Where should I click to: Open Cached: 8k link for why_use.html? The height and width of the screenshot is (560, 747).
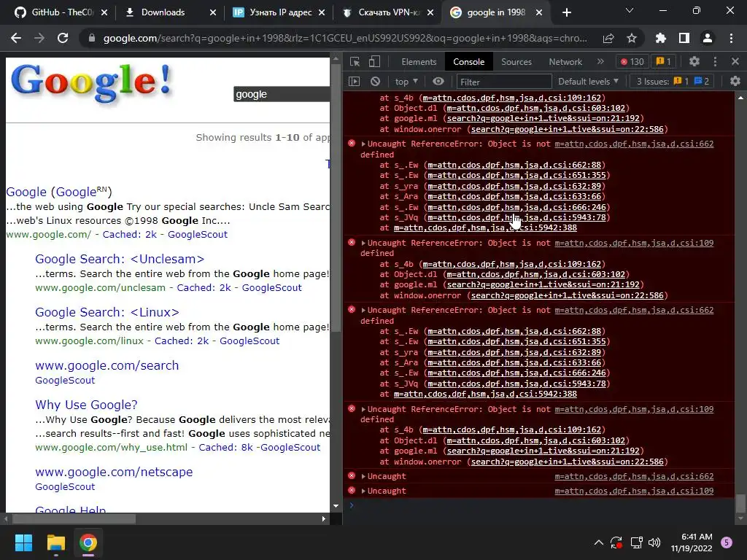point(226,447)
